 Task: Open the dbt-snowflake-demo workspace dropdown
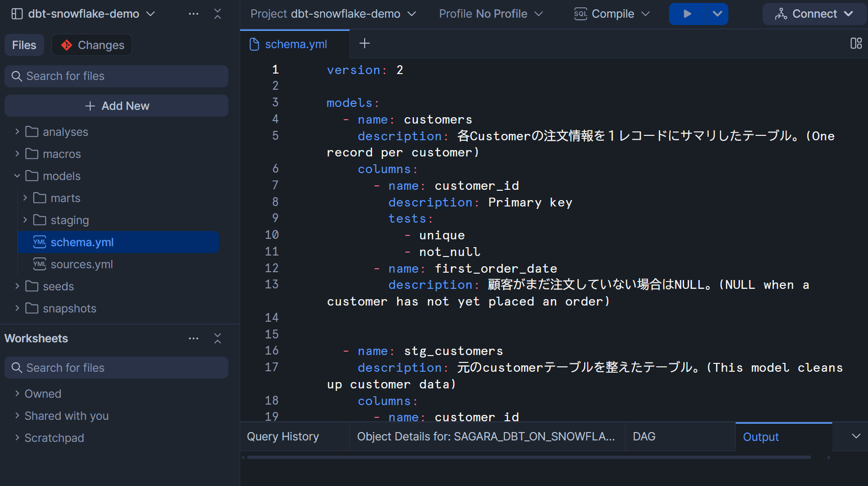point(150,14)
